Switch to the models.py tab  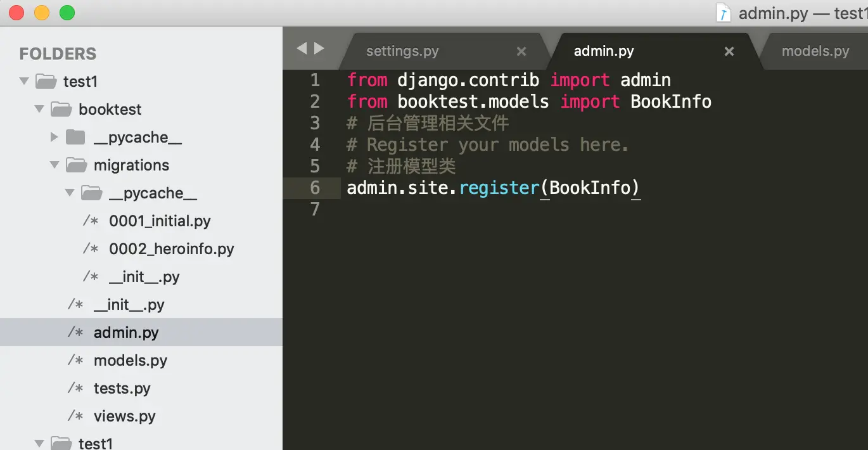[815, 51]
